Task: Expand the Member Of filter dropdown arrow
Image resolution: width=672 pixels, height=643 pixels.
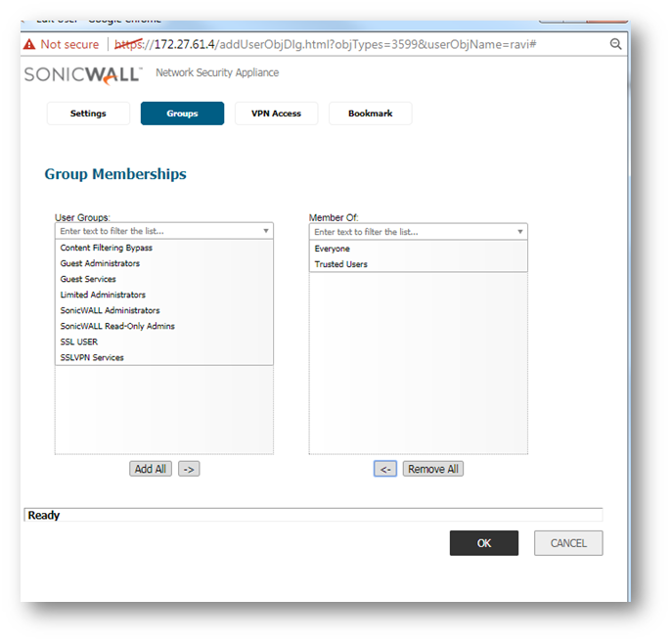Action: pos(519,232)
